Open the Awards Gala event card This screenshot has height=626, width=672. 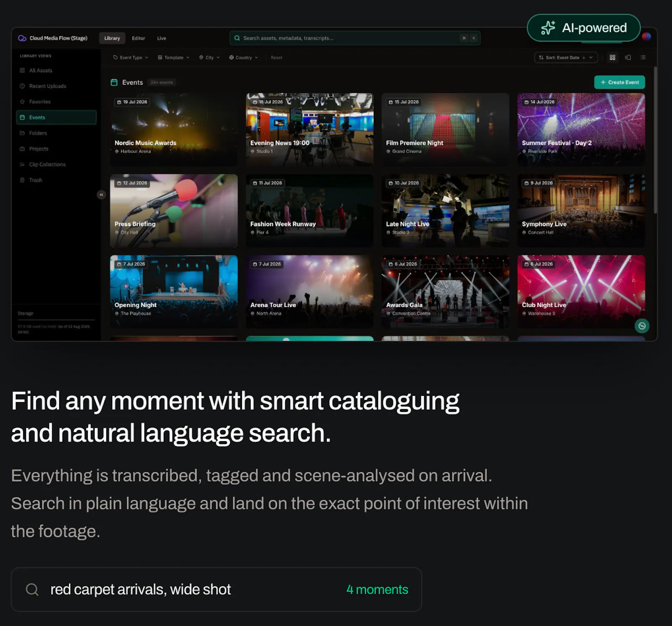pyautogui.click(x=445, y=292)
